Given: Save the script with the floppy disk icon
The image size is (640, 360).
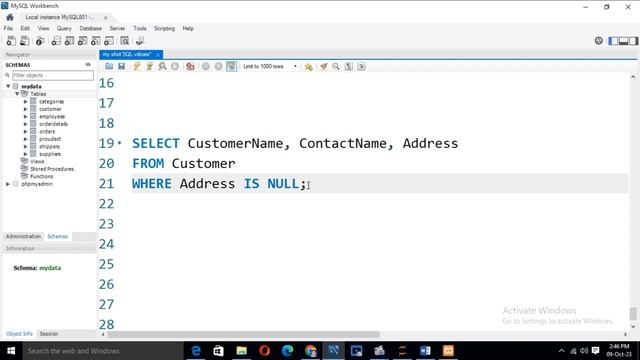Looking at the screenshot, I should 121,66.
